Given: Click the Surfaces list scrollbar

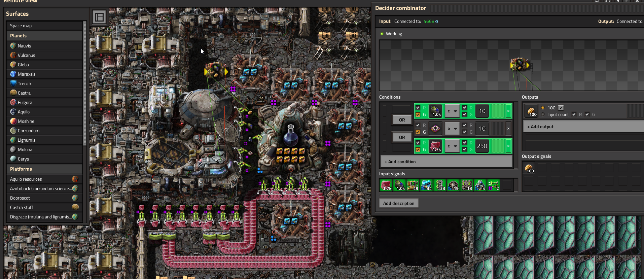Looking at the screenshot, I should [85, 83].
